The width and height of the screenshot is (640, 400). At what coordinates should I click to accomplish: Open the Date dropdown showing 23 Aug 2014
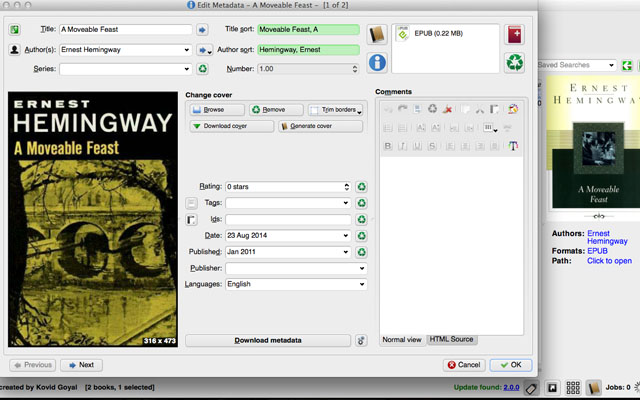point(346,236)
